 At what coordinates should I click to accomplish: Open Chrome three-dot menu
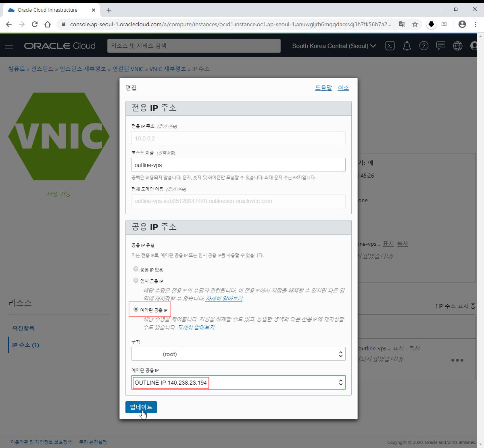[x=475, y=24]
